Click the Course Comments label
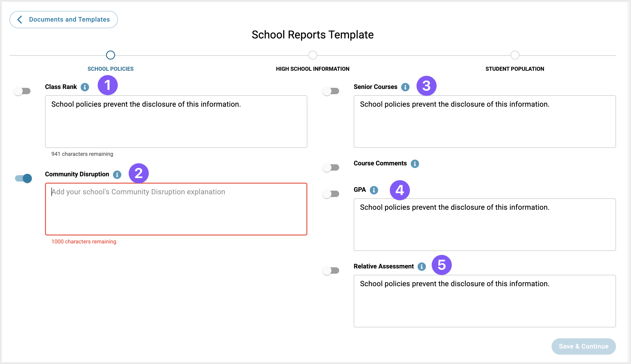Image resolution: width=631 pixels, height=364 pixels. (380, 163)
